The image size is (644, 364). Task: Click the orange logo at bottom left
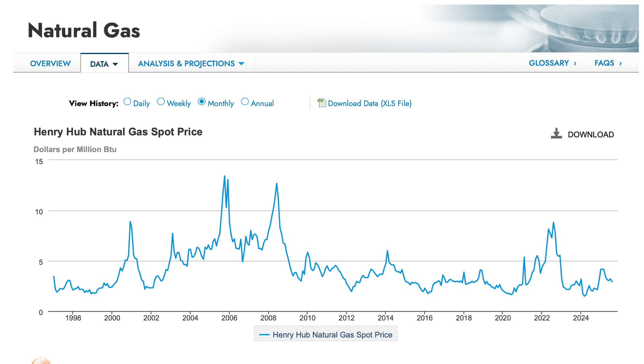pyautogui.click(x=41, y=361)
